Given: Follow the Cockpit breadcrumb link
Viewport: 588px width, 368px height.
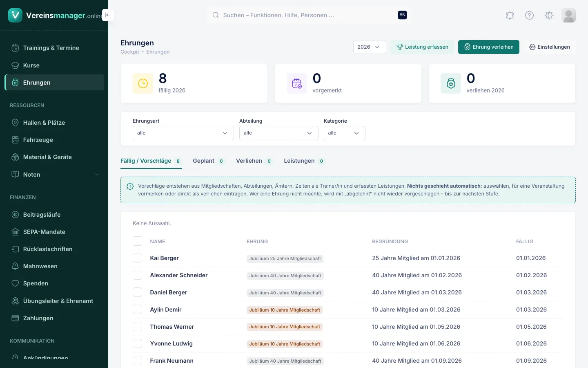Looking at the screenshot, I should tap(130, 52).
